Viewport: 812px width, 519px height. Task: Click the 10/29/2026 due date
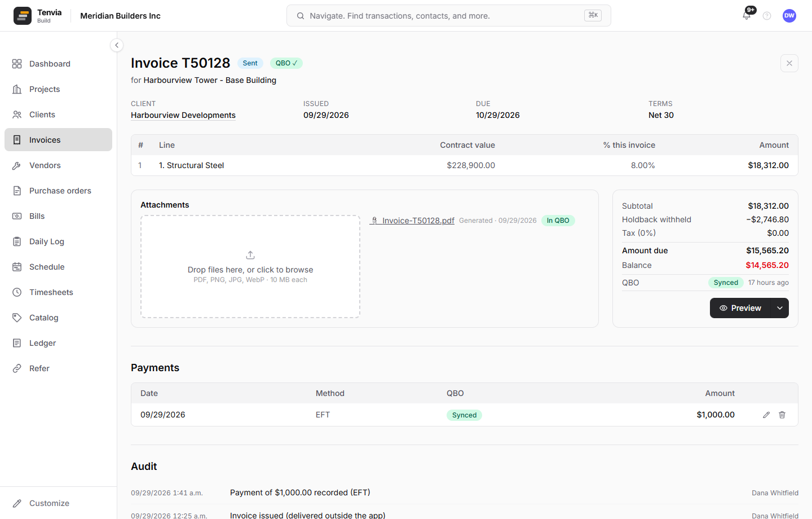coord(498,115)
